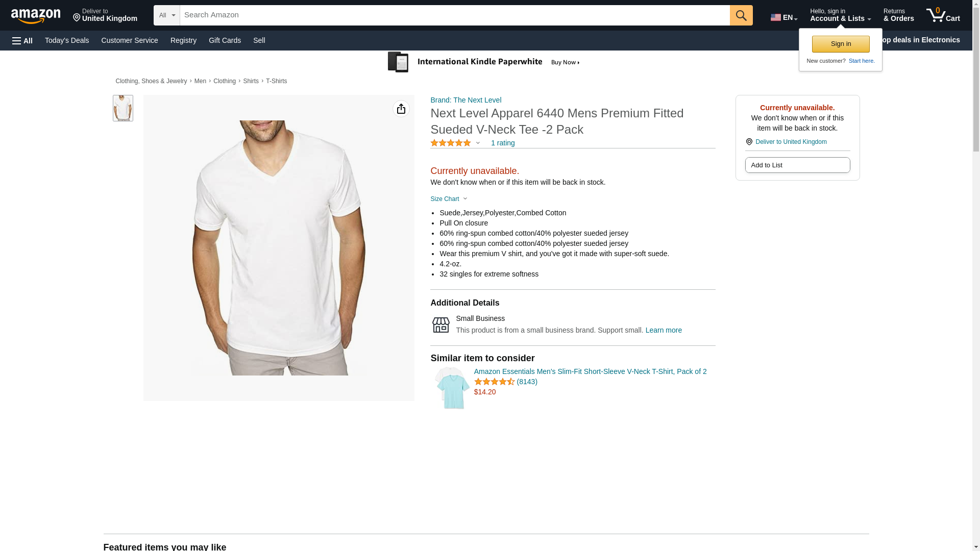Screen dimensions: 980x551
Task: Open the search category All dropdown
Action: (x=166, y=15)
